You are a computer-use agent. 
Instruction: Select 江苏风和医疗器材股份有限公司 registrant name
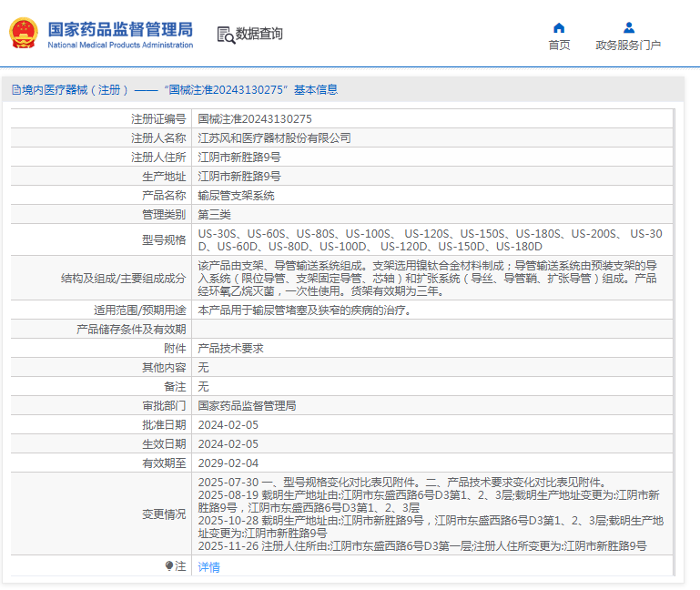(x=274, y=138)
